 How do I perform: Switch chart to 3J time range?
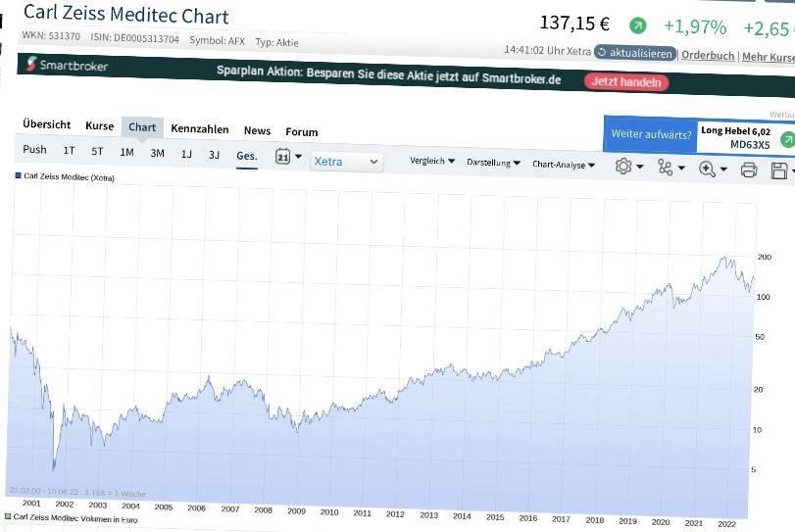pyautogui.click(x=214, y=154)
